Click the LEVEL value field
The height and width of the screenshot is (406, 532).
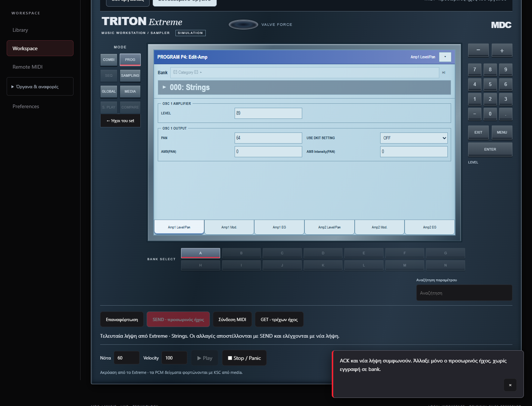point(268,113)
